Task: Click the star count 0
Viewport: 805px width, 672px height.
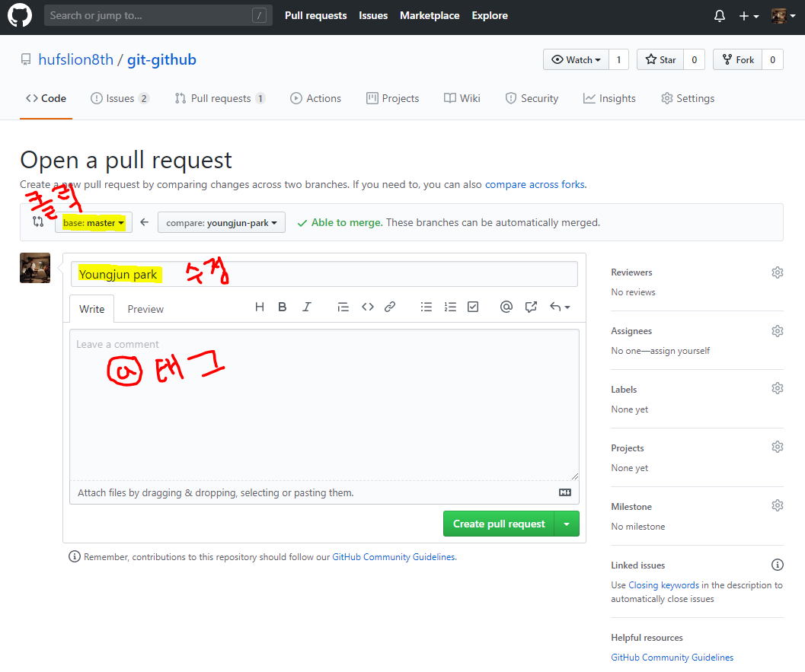Action: (x=694, y=59)
